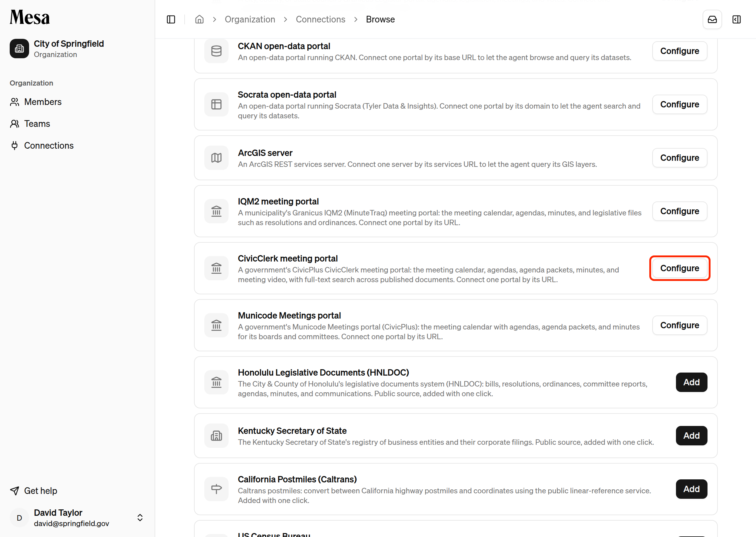This screenshot has height=537, width=756.
Task: Collapse the right side panel icon
Action: [737, 19]
